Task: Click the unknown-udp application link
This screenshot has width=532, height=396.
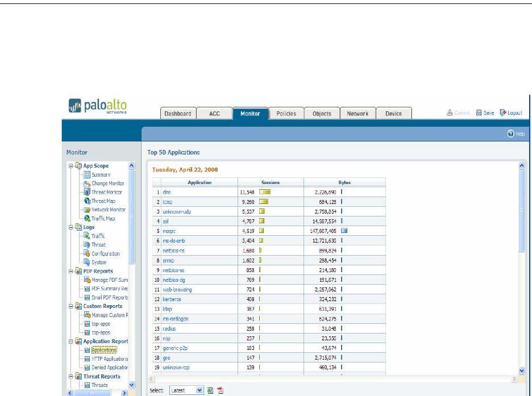Action: pos(177,212)
